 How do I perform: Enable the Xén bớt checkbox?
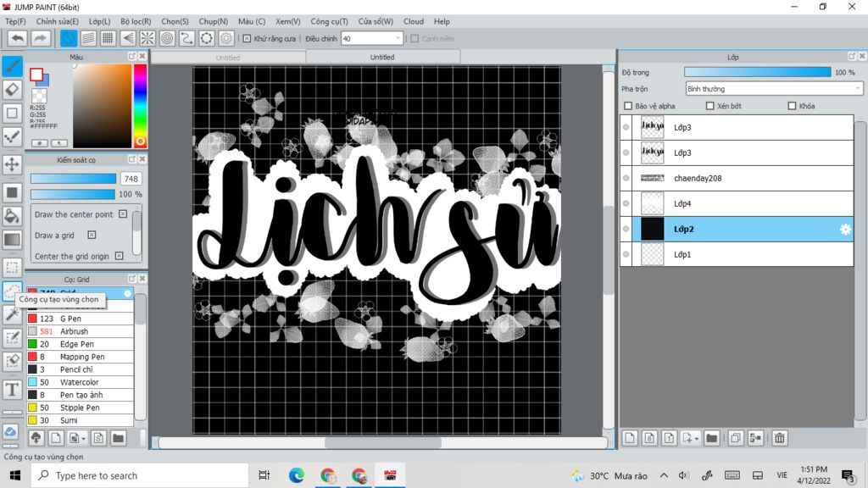(709, 106)
